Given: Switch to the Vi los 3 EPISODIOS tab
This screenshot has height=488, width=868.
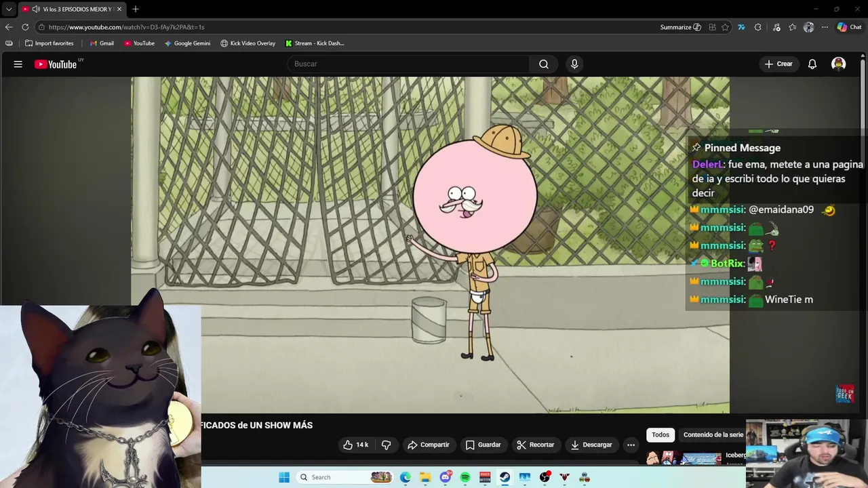Looking at the screenshot, I should coord(73,9).
